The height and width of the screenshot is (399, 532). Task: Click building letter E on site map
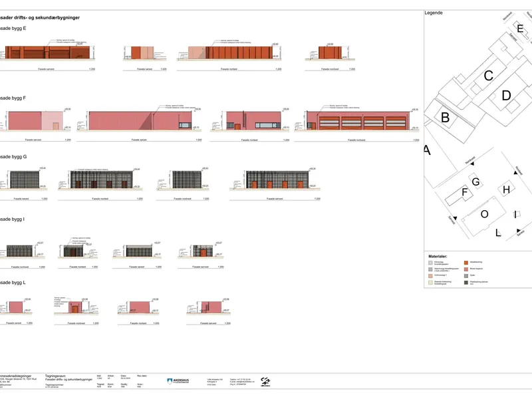tap(520, 29)
